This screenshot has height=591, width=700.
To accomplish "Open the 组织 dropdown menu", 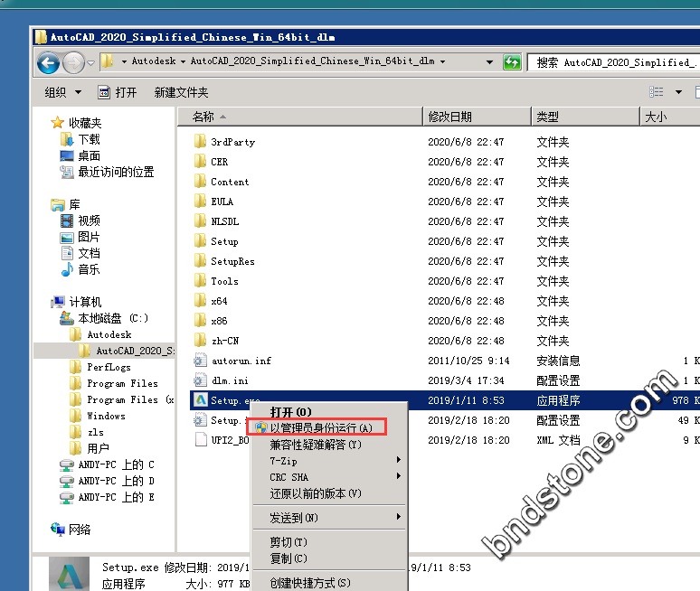I will [x=62, y=92].
